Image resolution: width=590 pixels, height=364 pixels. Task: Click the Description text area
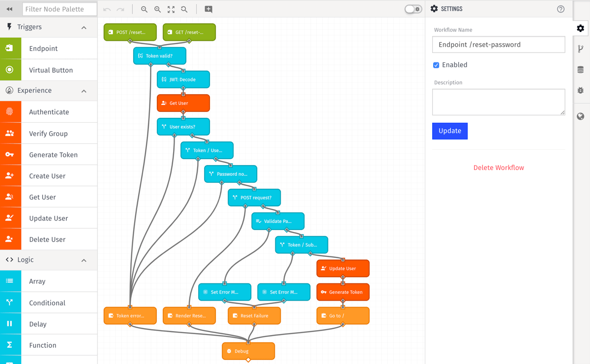click(x=499, y=102)
